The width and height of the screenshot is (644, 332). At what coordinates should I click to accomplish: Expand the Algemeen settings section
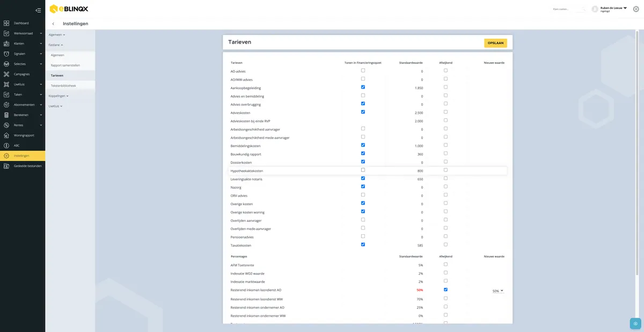[x=57, y=34]
